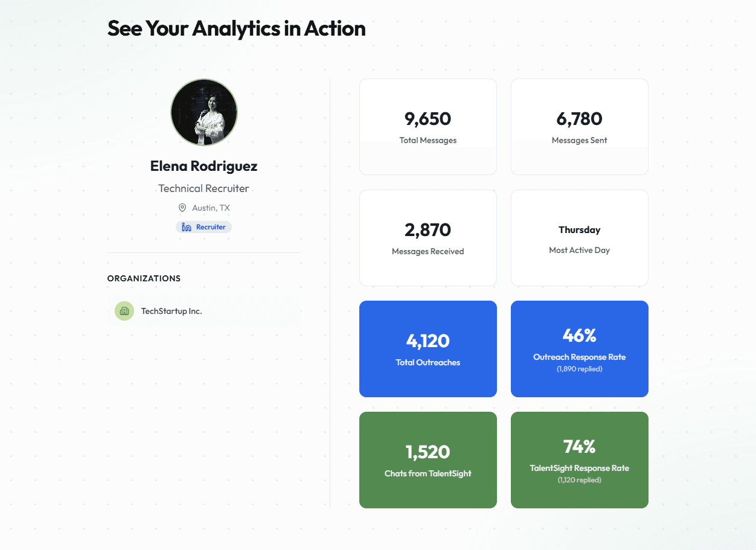Click the blue Total Outreaches card

click(x=428, y=349)
